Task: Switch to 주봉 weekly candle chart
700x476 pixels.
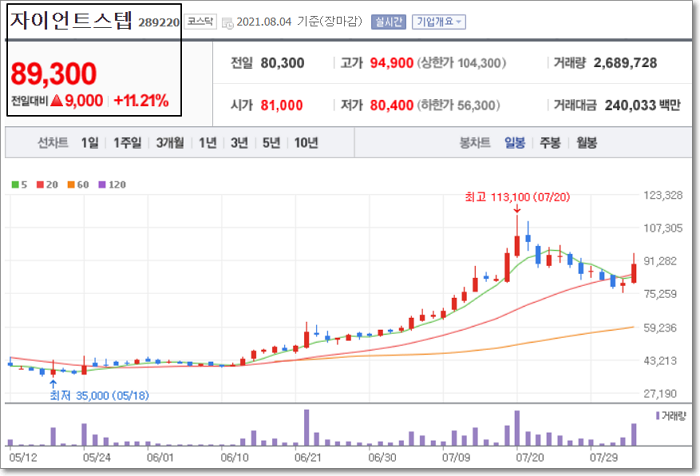Action: click(550, 143)
